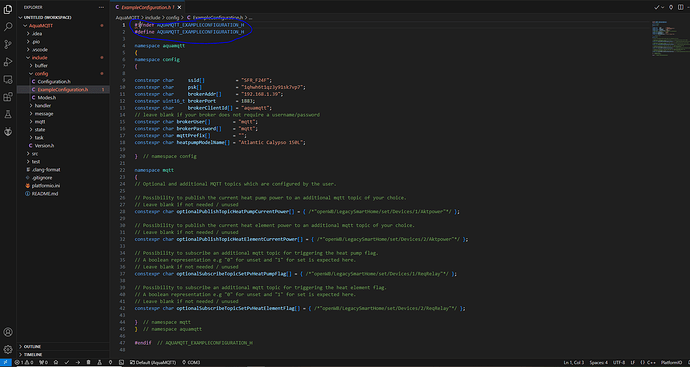Open the PlatformIO alien-head view
The image size is (690, 367).
(x=8, y=132)
